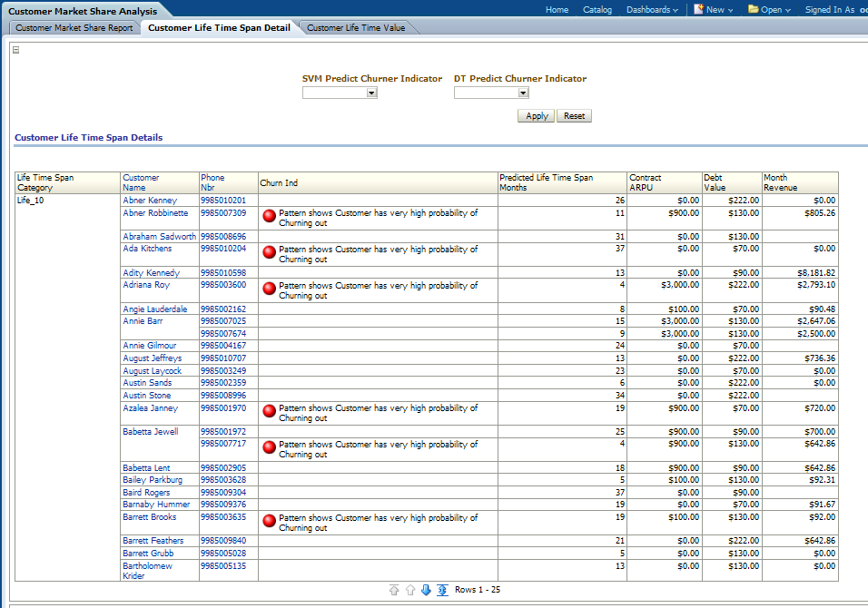Screen dimensions: 868x608
Task: Switch to Customer Market Share Report tab
Action: click(74, 28)
